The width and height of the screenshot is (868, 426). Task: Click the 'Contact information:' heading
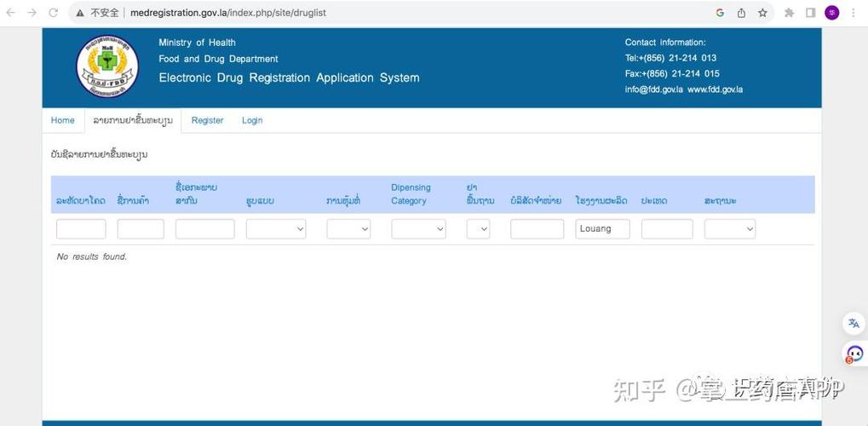click(665, 42)
